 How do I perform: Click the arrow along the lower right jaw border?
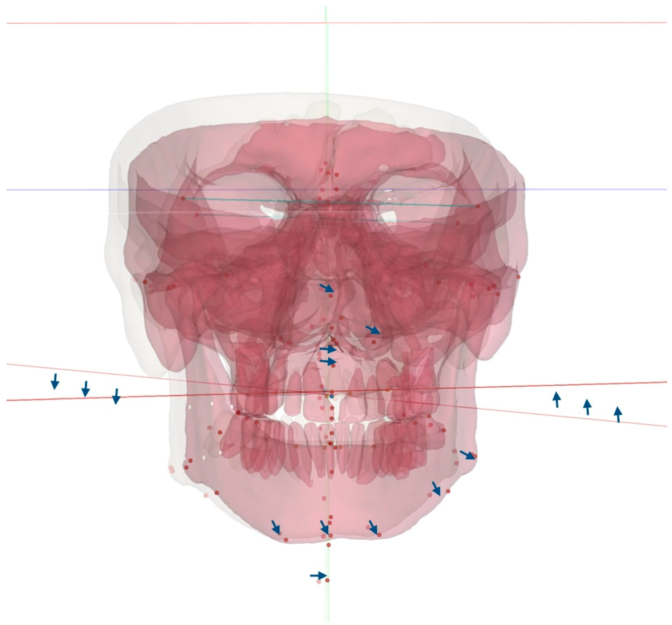pyautogui.click(x=436, y=489)
